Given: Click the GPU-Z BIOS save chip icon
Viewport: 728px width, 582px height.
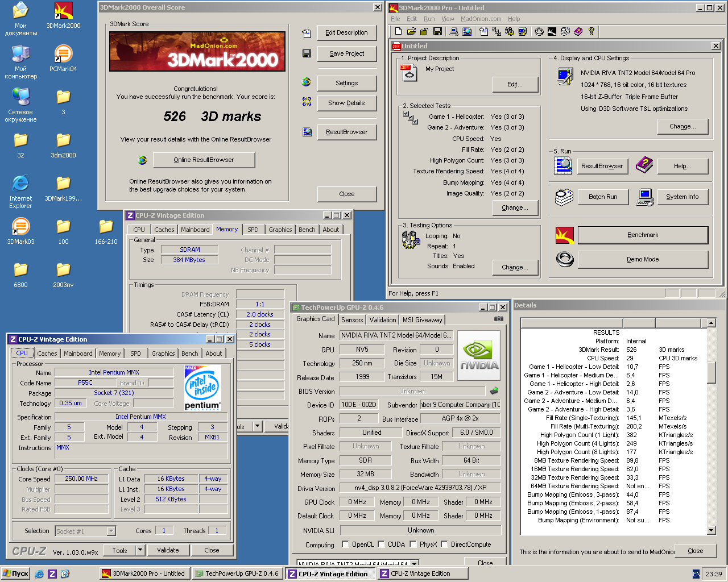Looking at the screenshot, I should point(494,391).
